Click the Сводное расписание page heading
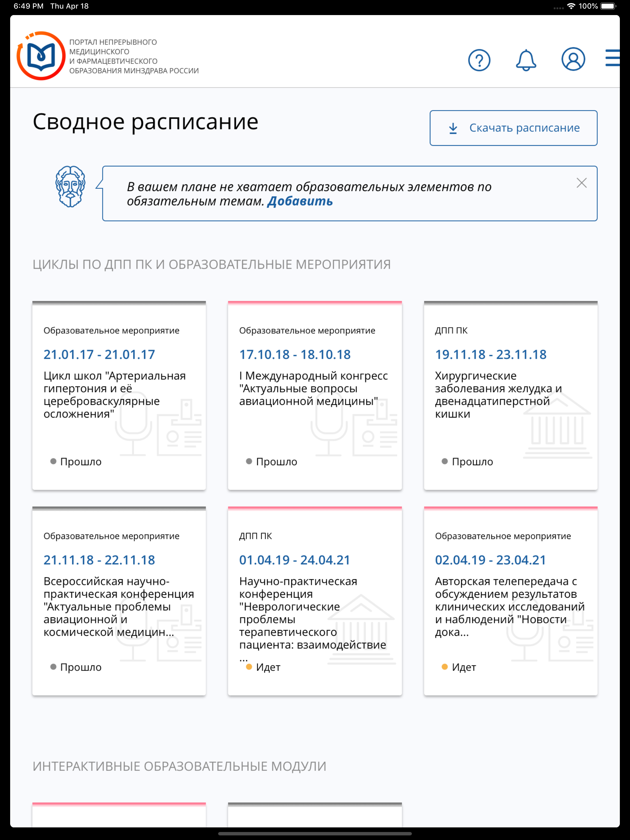 pyautogui.click(x=146, y=122)
